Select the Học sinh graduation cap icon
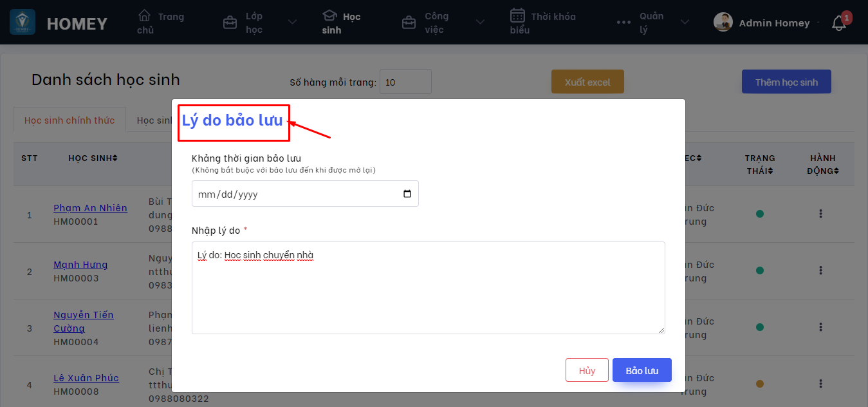 [330, 16]
